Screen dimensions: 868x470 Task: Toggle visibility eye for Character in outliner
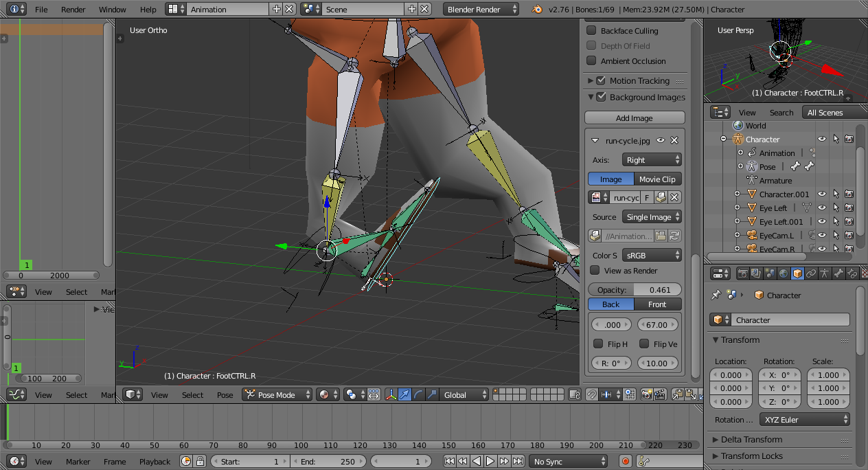tap(821, 139)
